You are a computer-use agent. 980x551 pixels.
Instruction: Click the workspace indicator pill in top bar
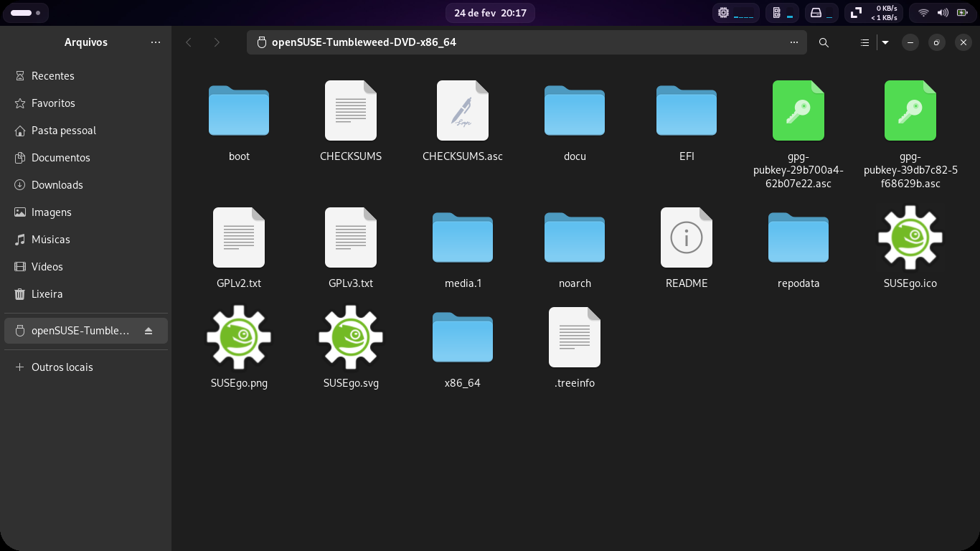tap(27, 13)
